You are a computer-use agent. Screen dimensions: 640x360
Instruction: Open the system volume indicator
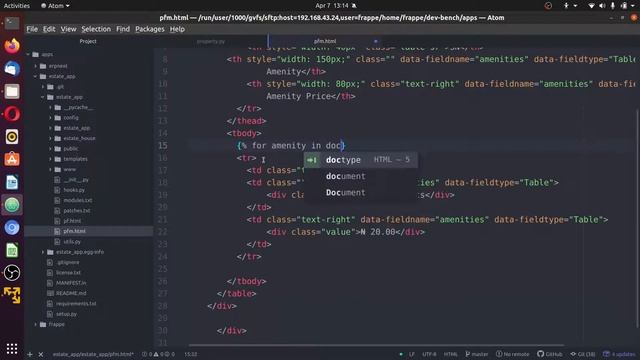tap(602, 6)
